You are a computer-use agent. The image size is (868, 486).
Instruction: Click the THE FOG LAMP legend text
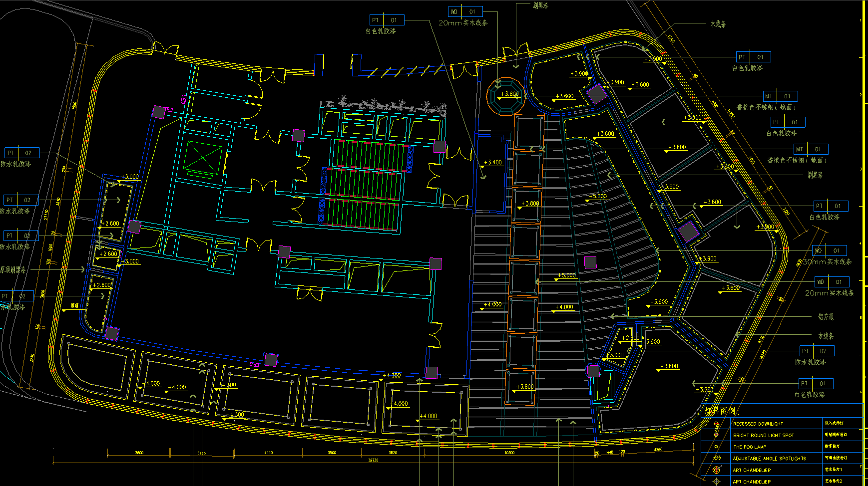[750, 447]
